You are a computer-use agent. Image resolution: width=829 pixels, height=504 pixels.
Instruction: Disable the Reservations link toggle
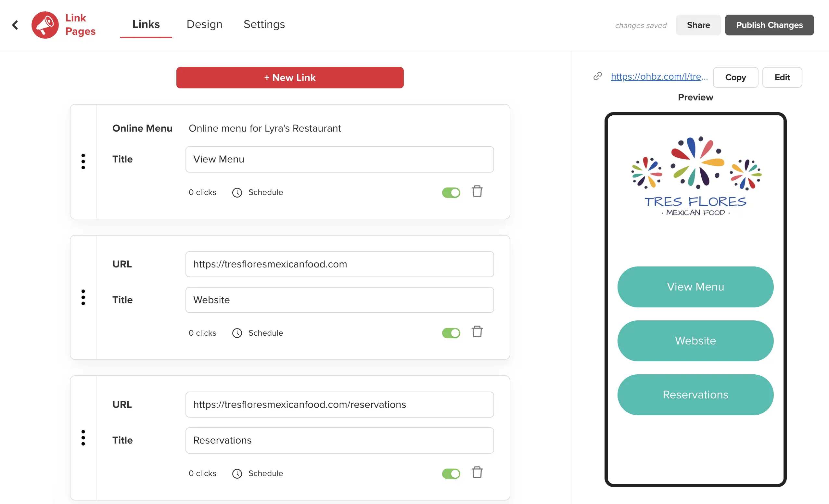pyautogui.click(x=451, y=473)
